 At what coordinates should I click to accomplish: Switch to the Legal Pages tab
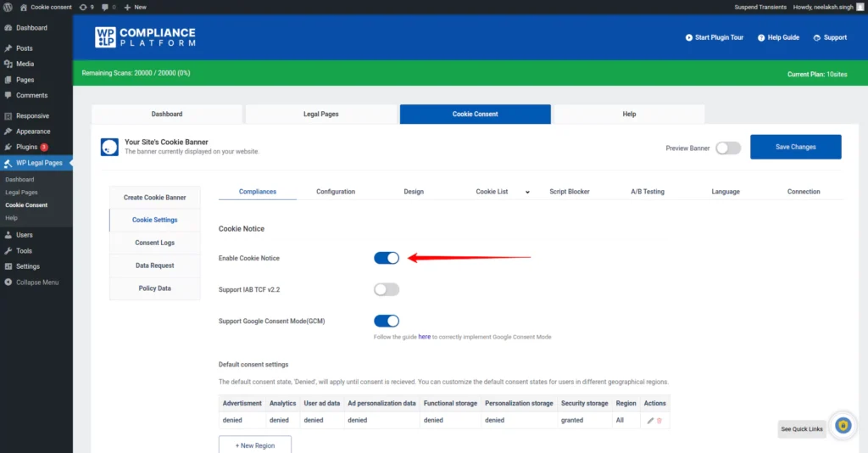click(320, 114)
